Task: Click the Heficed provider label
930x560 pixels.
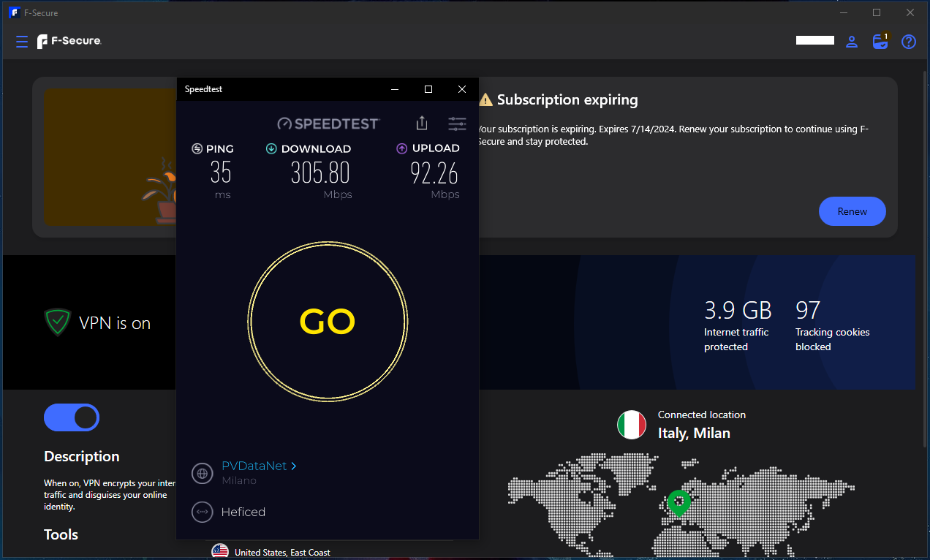Action: (x=243, y=512)
